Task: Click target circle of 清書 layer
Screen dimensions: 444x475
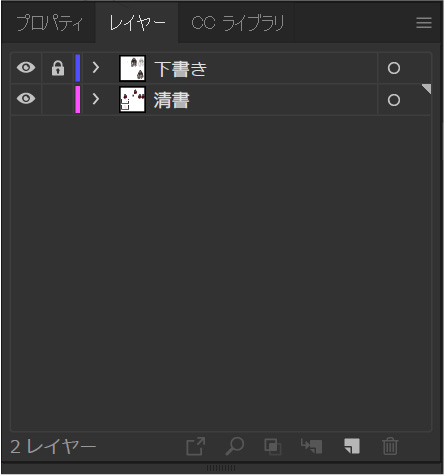Action: pyautogui.click(x=394, y=100)
